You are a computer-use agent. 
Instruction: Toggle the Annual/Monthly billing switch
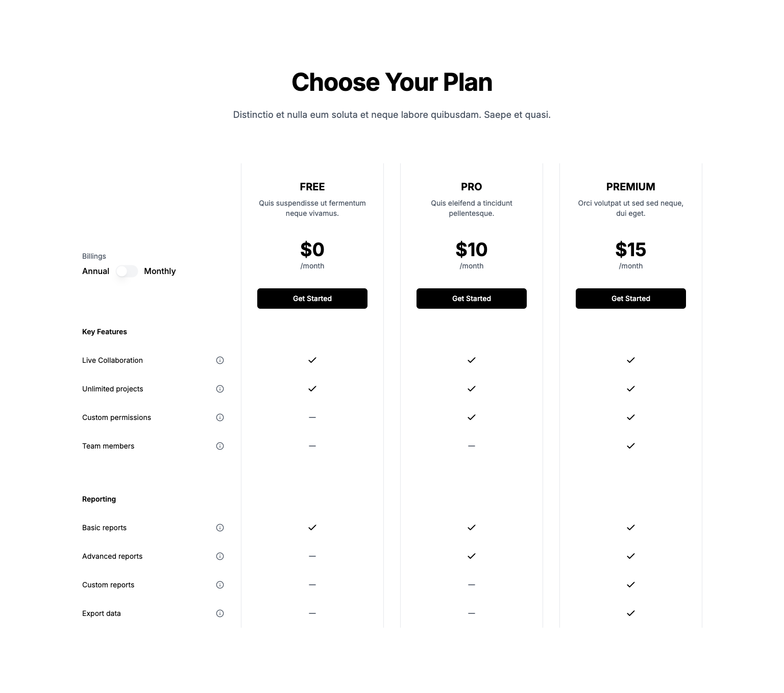click(x=127, y=271)
